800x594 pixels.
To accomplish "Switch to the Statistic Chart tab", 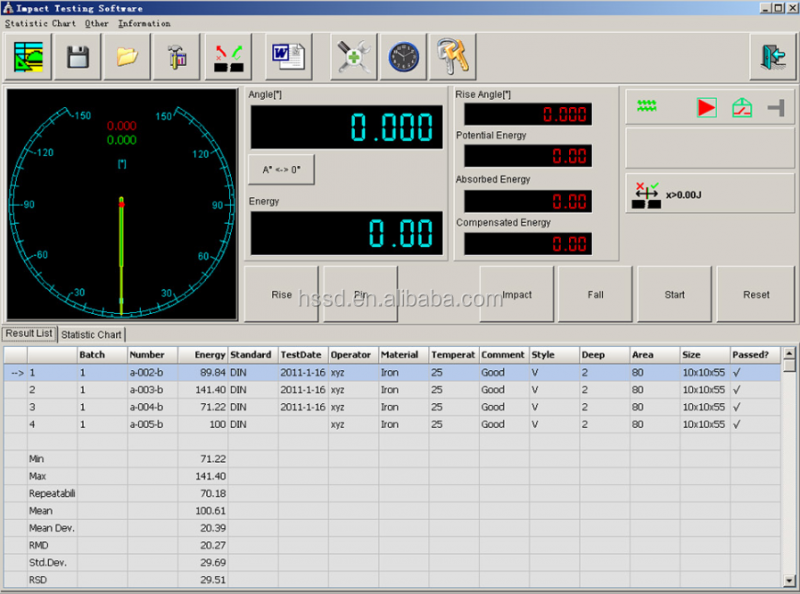I will 91,334.
